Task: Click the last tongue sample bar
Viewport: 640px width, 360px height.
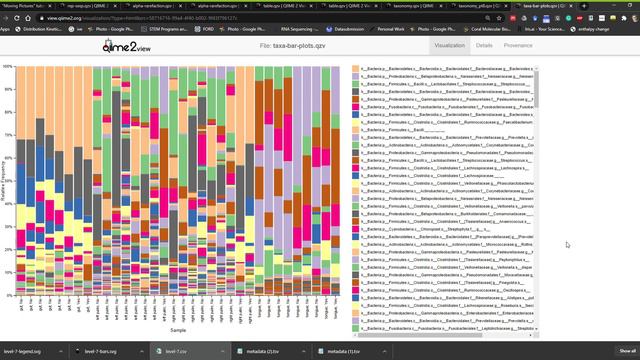Action: tap(335, 180)
